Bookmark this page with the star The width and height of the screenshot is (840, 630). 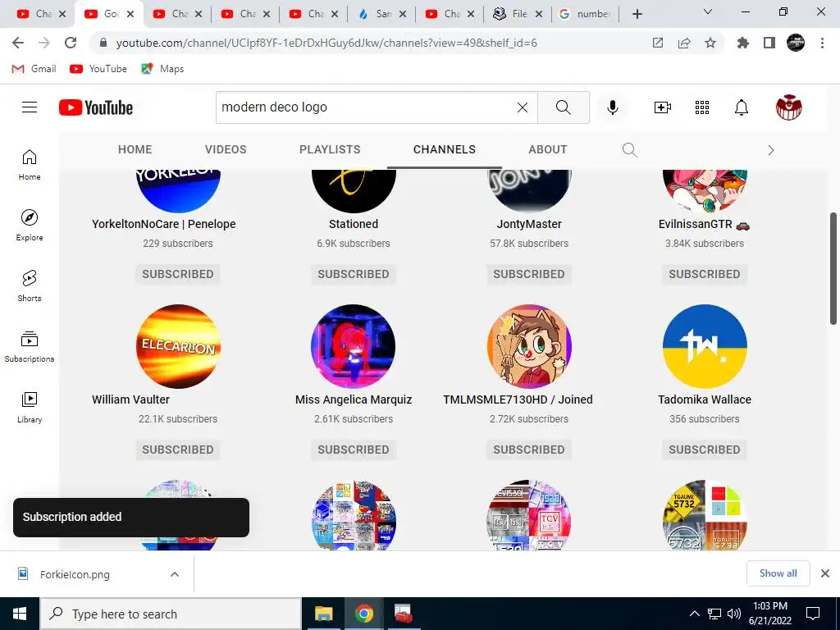(710, 43)
